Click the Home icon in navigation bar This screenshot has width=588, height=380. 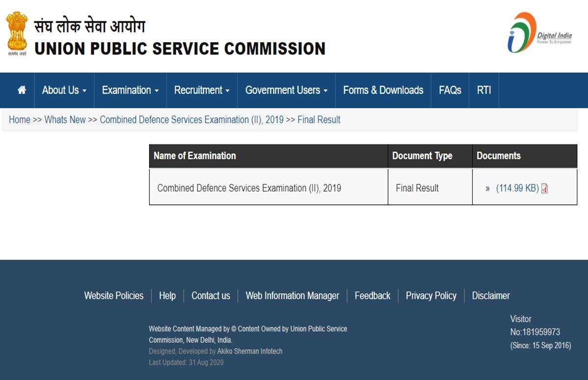(x=22, y=90)
